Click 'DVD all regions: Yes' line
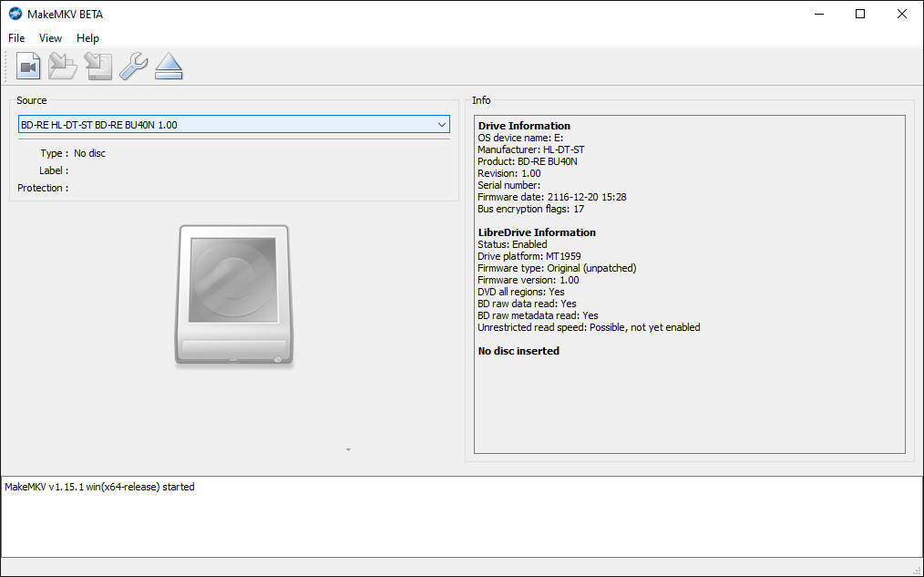 pos(521,292)
